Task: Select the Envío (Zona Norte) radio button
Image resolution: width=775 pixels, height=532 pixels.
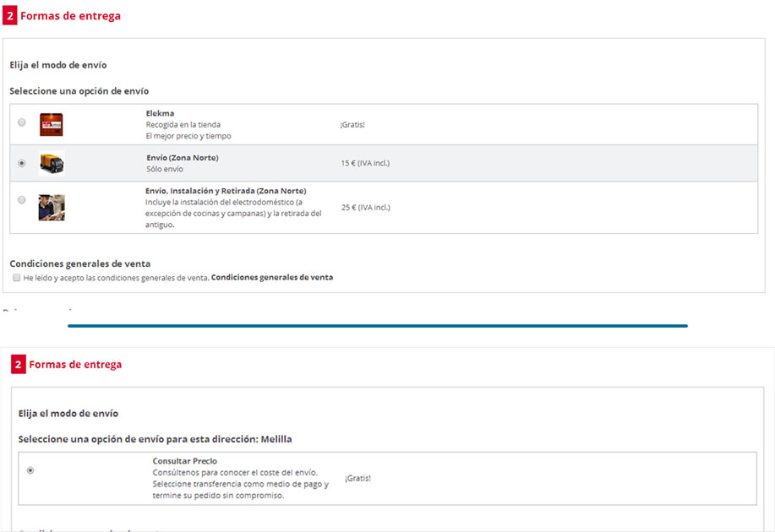Action: pyautogui.click(x=22, y=163)
